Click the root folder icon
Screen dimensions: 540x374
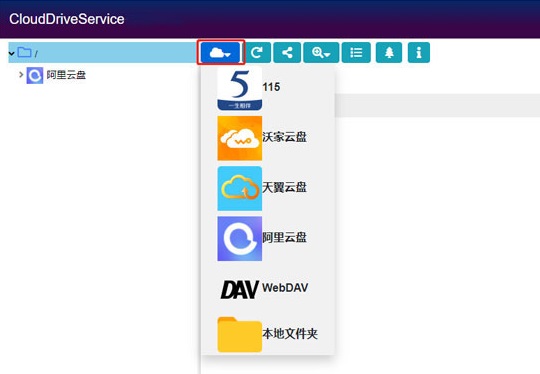pos(24,52)
